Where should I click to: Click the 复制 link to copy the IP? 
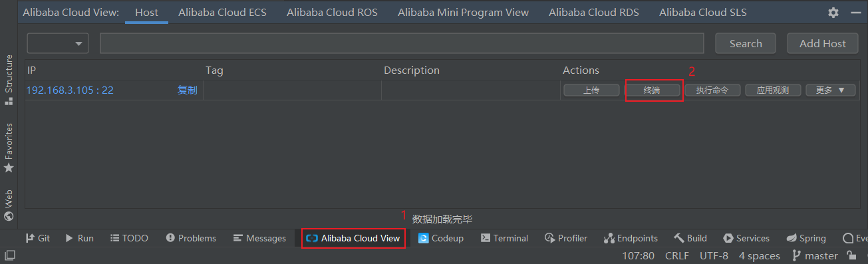click(x=187, y=90)
